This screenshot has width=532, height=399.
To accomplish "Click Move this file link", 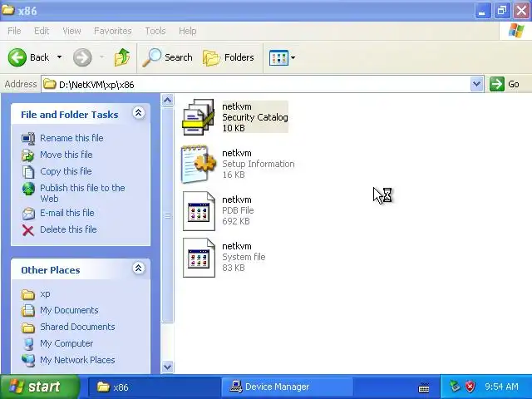I will pos(66,155).
